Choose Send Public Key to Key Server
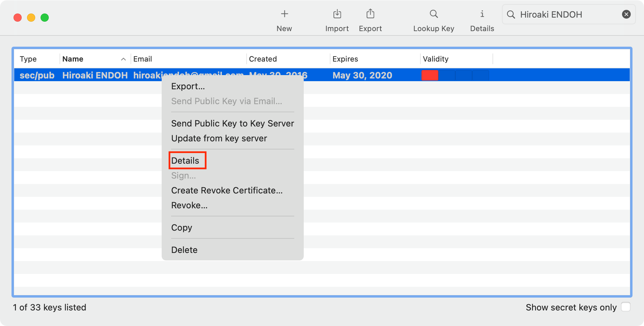The height and width of the screenshot is (326, 644). click(x=232, y=123)
